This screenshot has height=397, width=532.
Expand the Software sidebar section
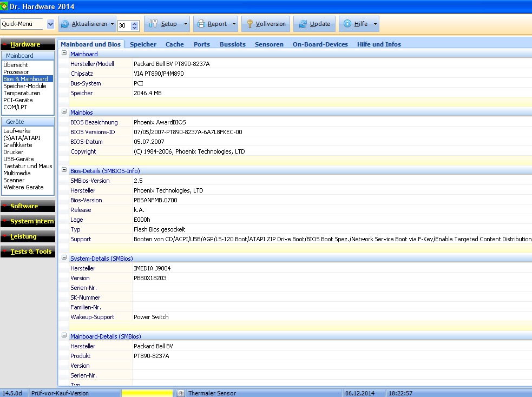pos(28,206)
